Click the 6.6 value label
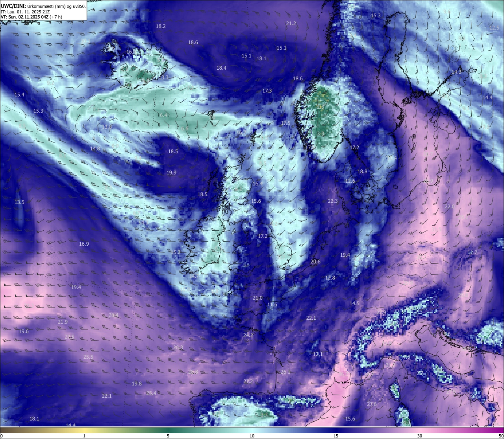 (x=184, y=129)
